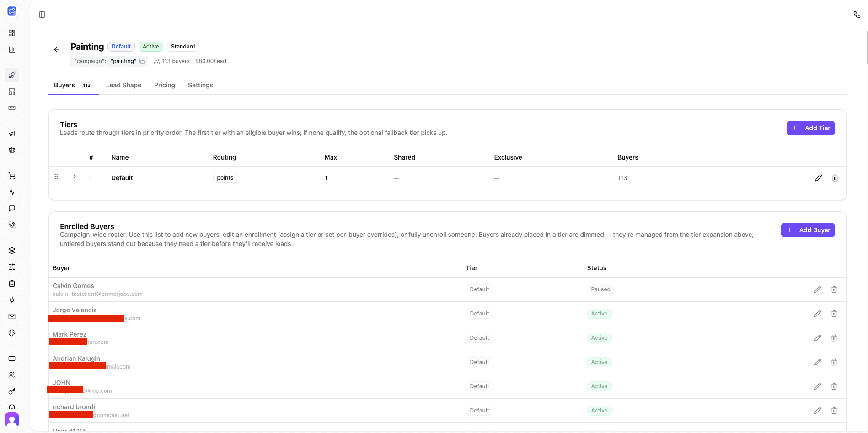Open the plug integrations sidebar icon

tap(12, 300)
